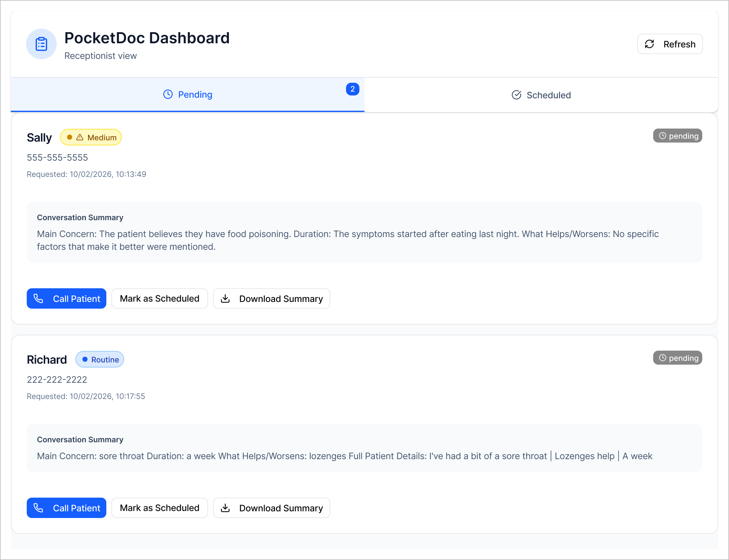Click Richard's pending status badge

point(677,358)
